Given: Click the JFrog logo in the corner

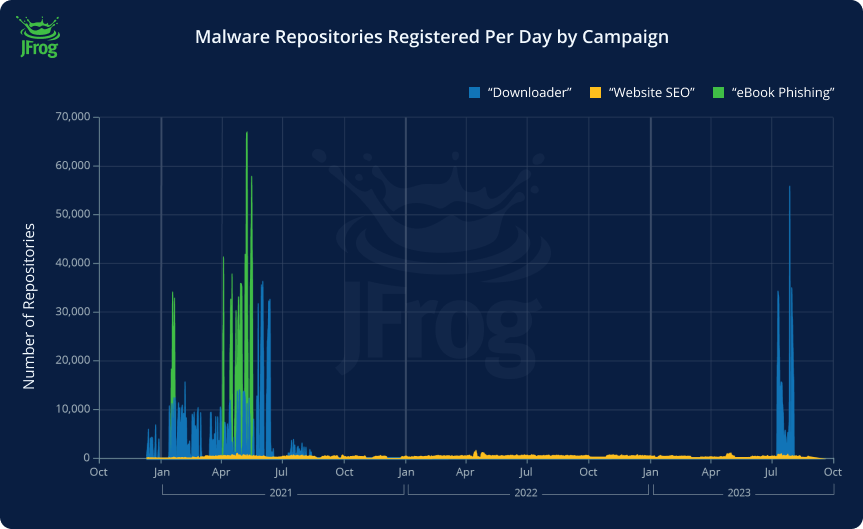Looking at the screenshot, I should (x=39, y=37).
